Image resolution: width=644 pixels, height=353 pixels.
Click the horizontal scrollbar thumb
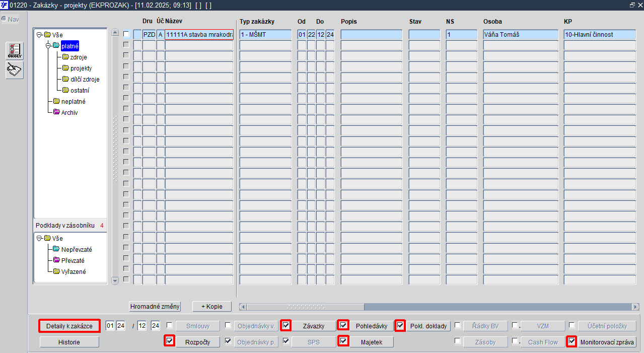(x=305, y=307)
